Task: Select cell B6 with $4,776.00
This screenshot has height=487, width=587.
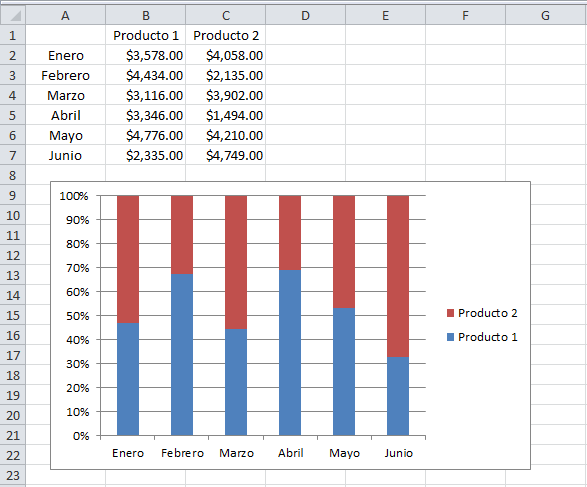Action: [146, 135]
